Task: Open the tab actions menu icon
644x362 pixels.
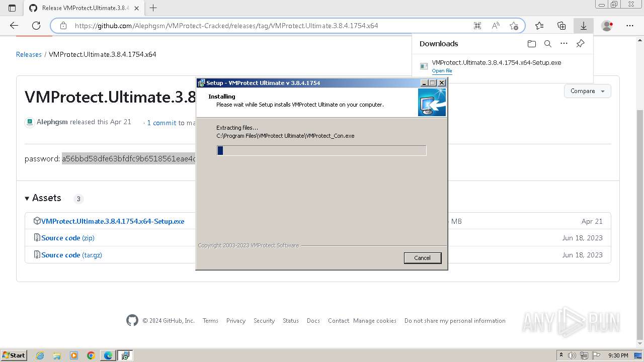Action: click(x=12, y=8)
